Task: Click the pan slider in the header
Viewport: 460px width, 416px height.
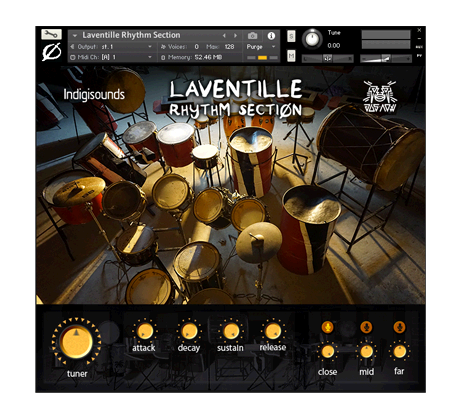Action: (x=328, y=59)
